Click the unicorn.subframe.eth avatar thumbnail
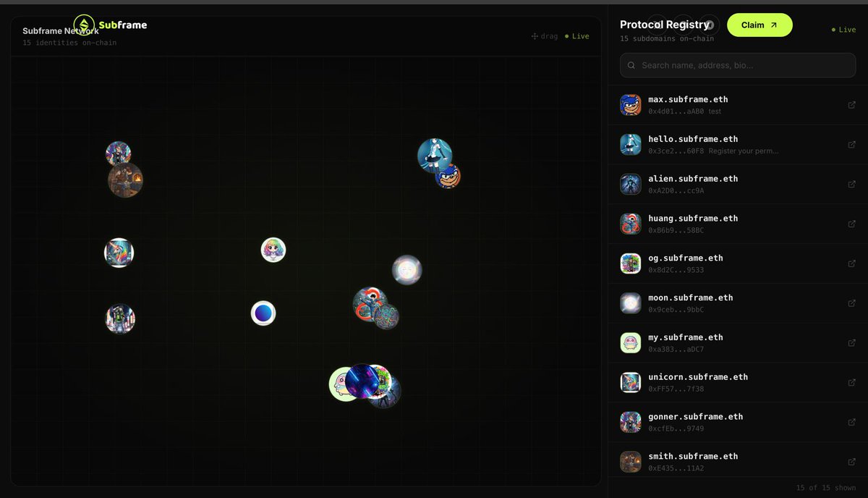868x498 pixels. (x=631, y=383)
